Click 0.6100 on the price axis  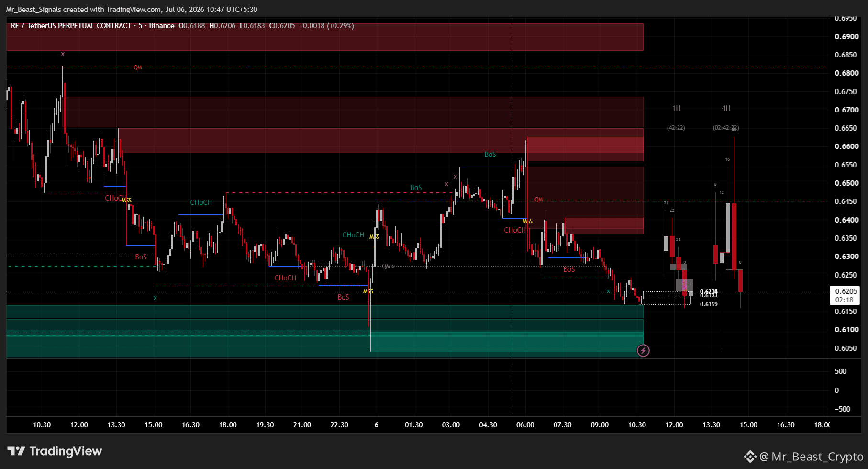846,330
